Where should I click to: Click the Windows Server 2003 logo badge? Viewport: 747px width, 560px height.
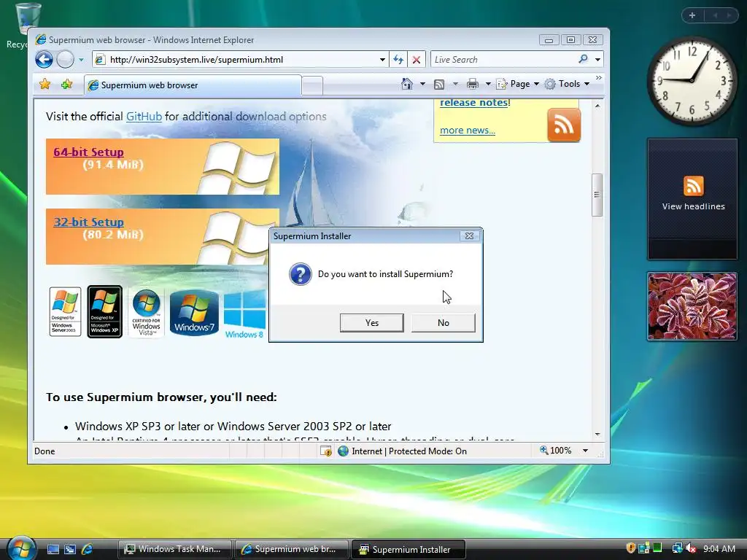pyautogui.click(x=65, y=312)
